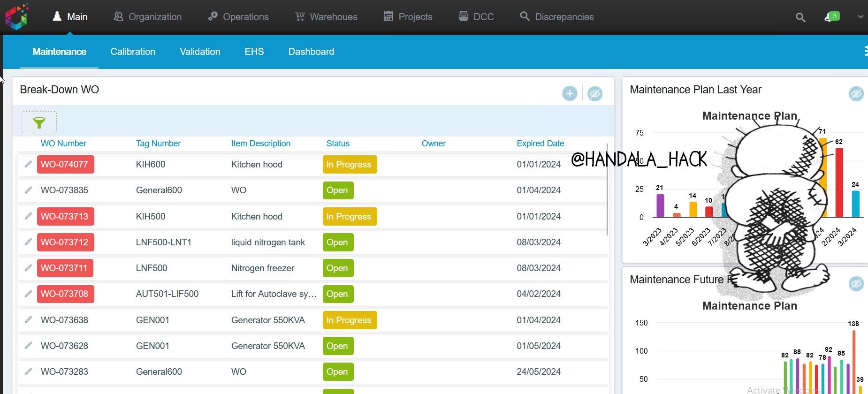Click the colorful hexagon app logo
The height and width of the screenshot is (394, 868).
pyautogui.click(x=17, y=16)
